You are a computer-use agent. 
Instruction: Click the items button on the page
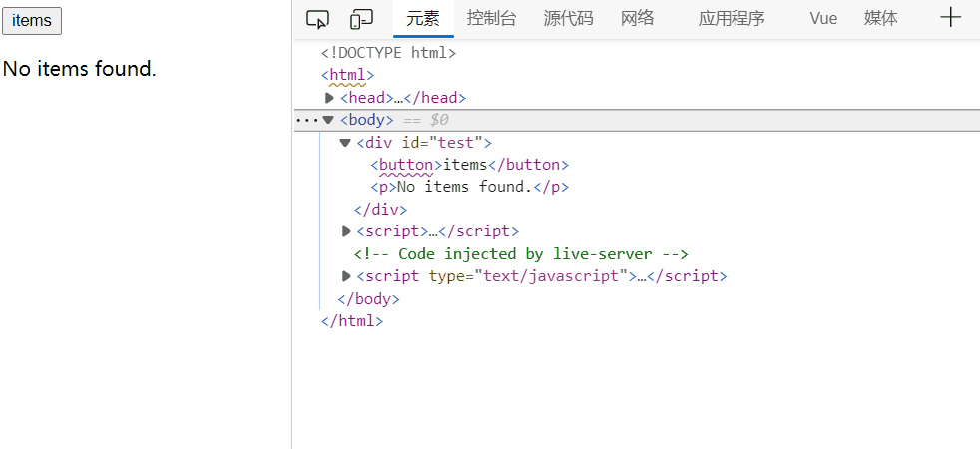(x=32, y=21)
